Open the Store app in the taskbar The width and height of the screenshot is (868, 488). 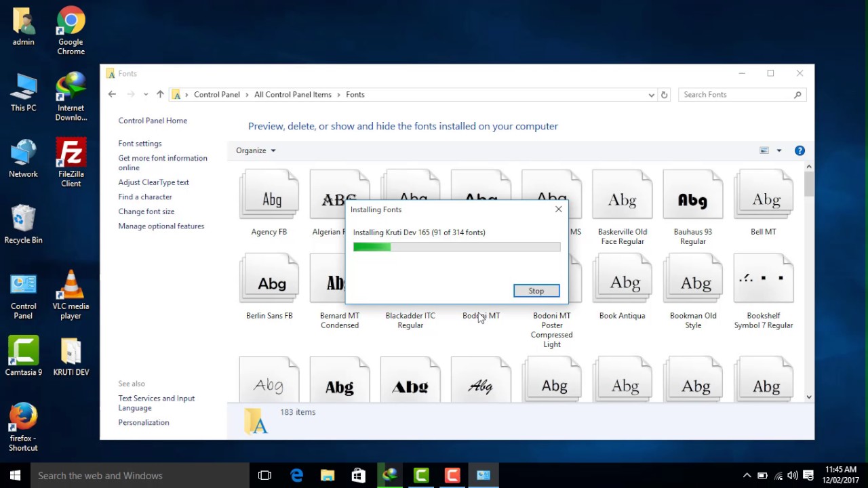[359, 476]
